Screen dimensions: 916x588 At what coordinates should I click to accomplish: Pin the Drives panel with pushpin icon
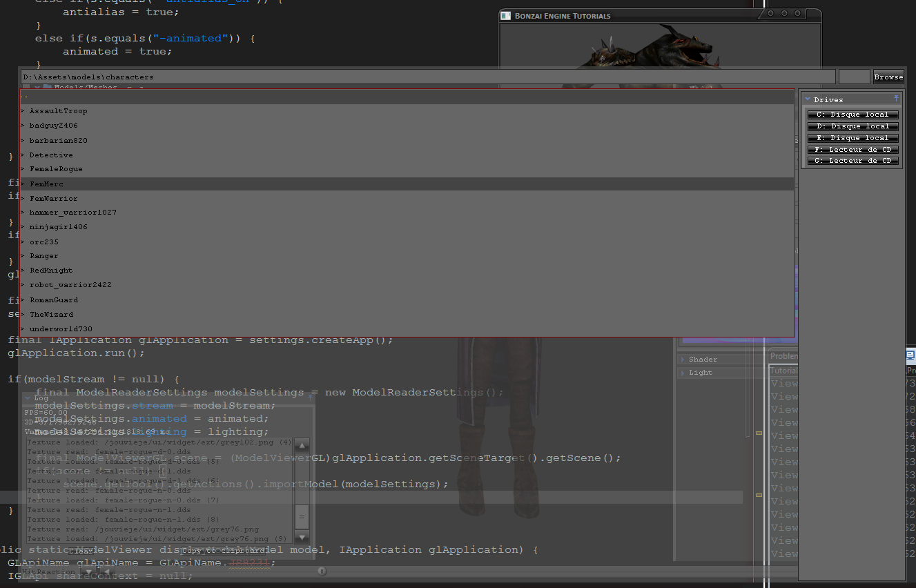[896, 99]
